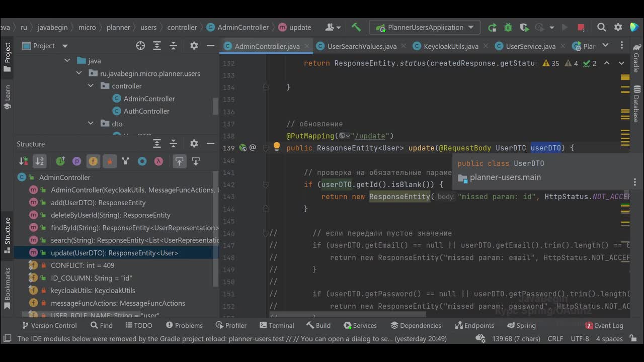The width and height of the screenshot is (644, 362).
Task: Collapse all in Project panel
Action: [174, 46]
